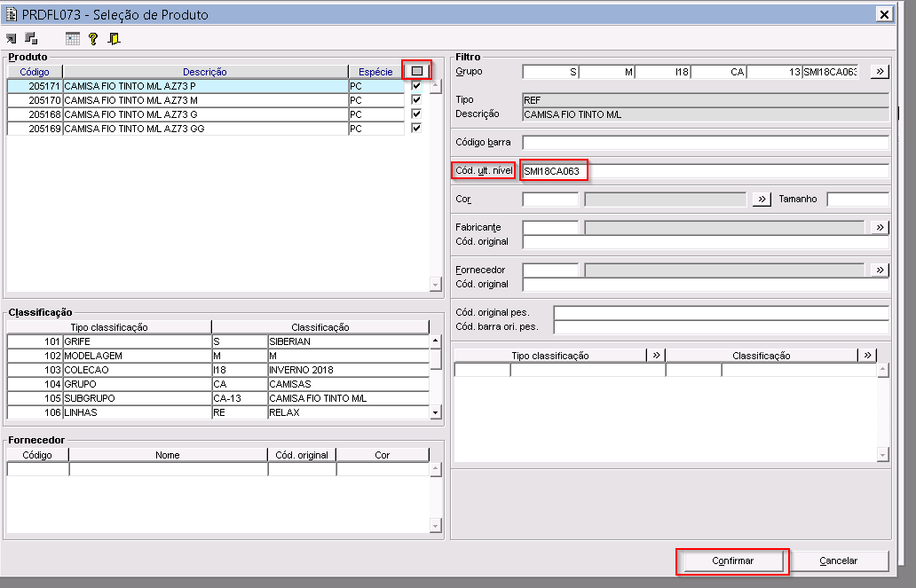
Task: Click the CAMISAS classification cell
Action: [x=348, y=384]
